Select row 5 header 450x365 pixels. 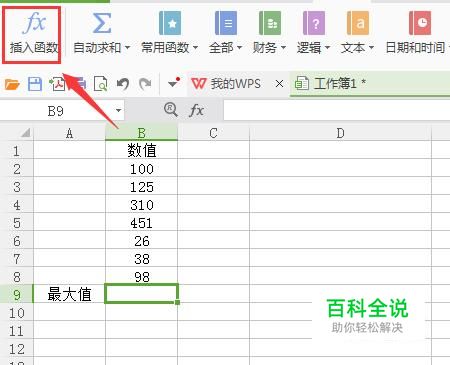pyautogui.click(x=16, y=223)
